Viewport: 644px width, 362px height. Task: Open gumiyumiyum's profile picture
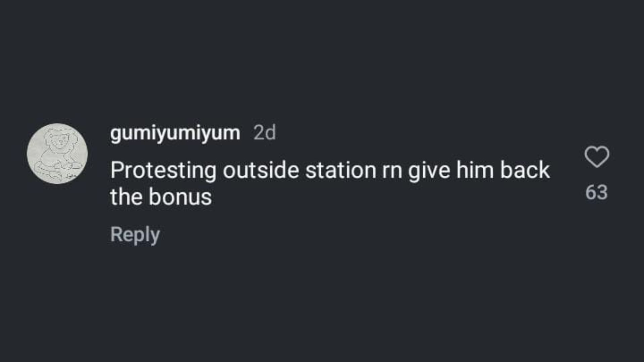tap(57, 154)
